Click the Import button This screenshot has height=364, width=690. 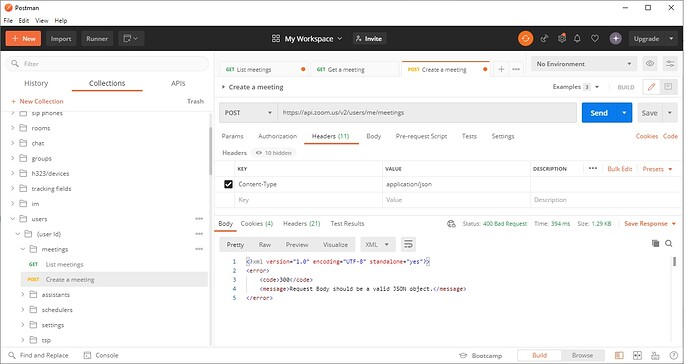pos(61,39)
